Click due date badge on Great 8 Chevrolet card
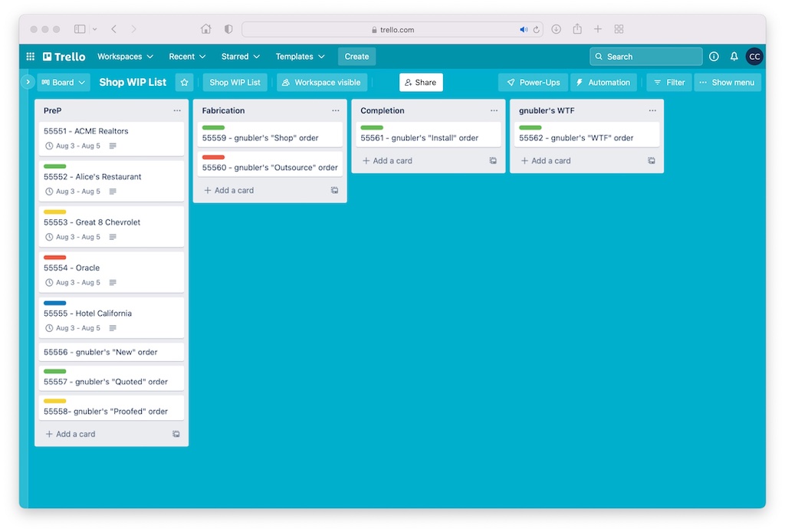 (73, 237)
